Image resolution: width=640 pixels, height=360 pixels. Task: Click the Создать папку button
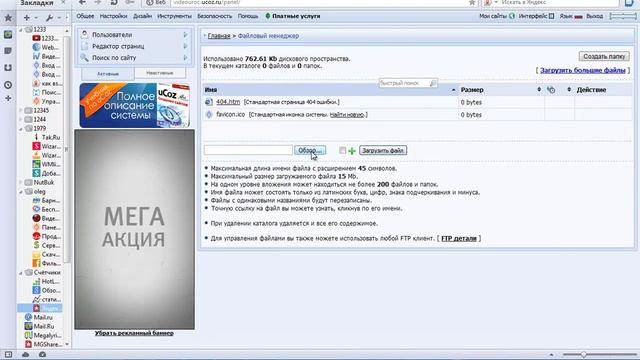(604, 56)
